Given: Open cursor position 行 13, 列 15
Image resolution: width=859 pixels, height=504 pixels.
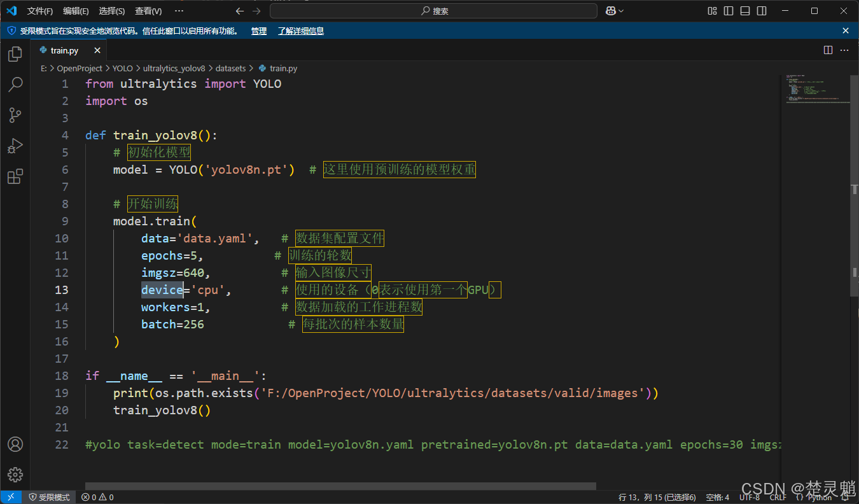Looking at the screenshot, I should tap(657, 497).
